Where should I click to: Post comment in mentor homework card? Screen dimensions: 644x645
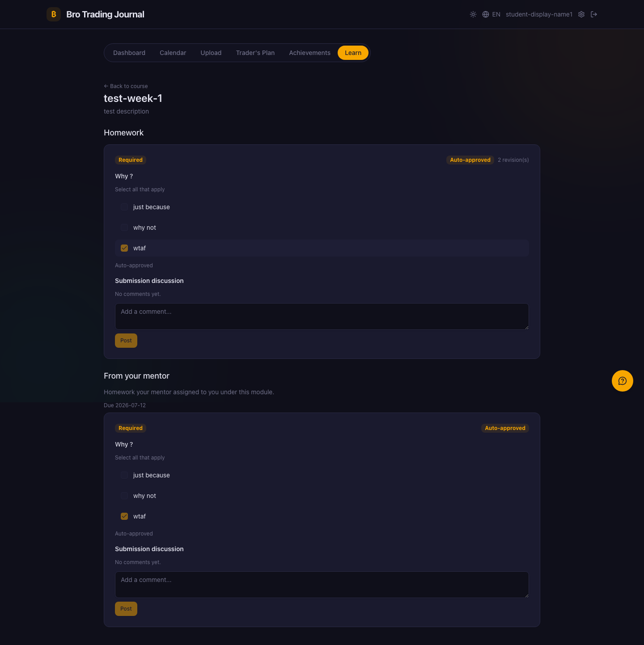126,609
